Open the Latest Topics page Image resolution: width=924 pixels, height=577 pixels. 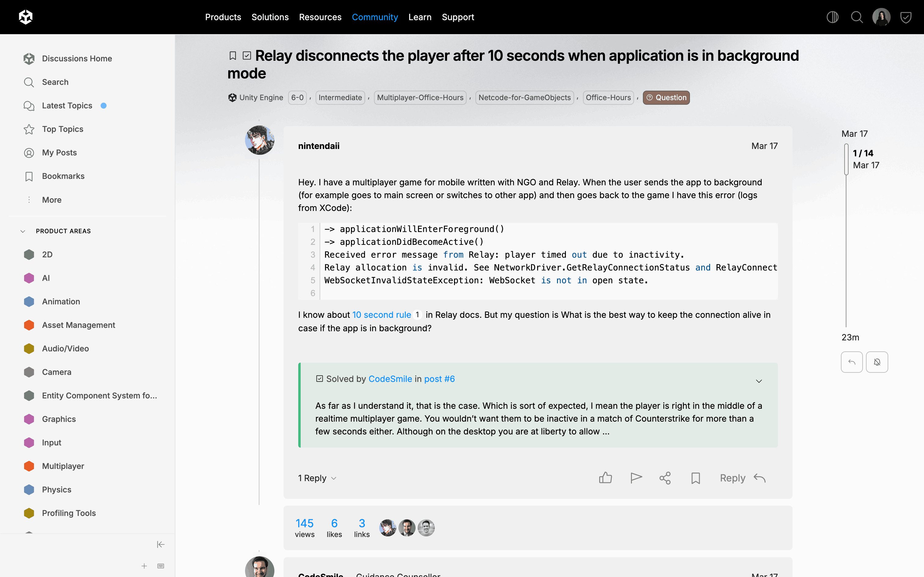[67, 106]
